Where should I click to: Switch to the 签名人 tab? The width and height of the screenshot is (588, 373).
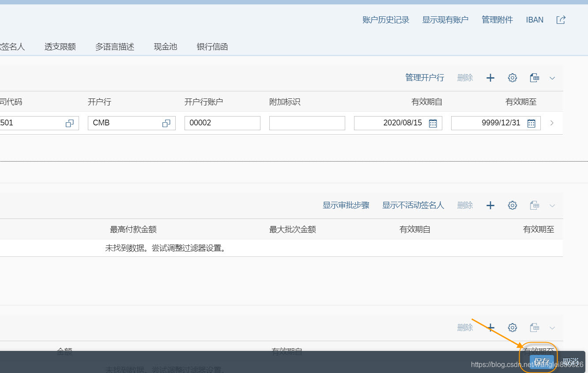pos(12,47)
